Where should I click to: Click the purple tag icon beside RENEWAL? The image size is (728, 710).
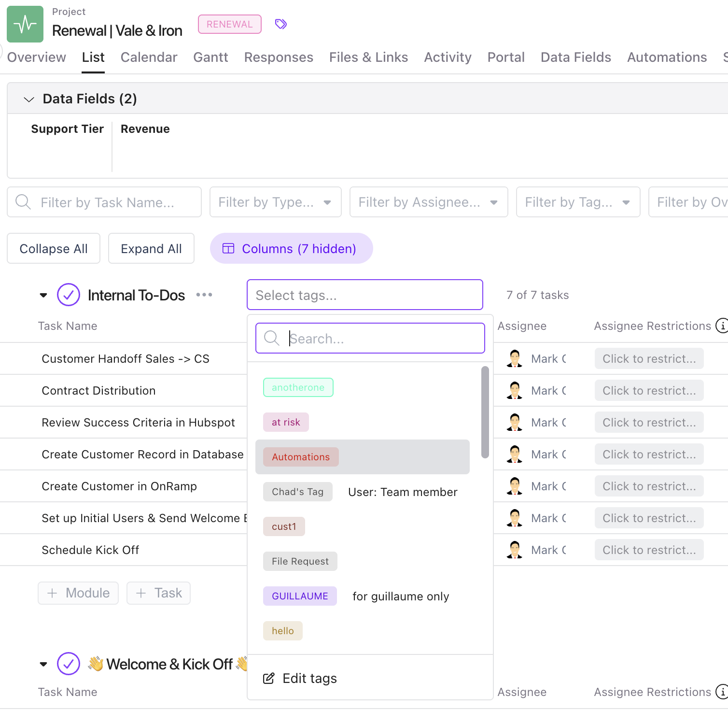point(280,24)
